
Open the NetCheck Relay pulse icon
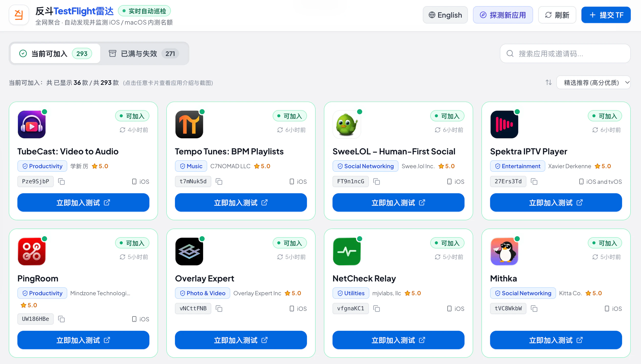(x=347, y=252)
